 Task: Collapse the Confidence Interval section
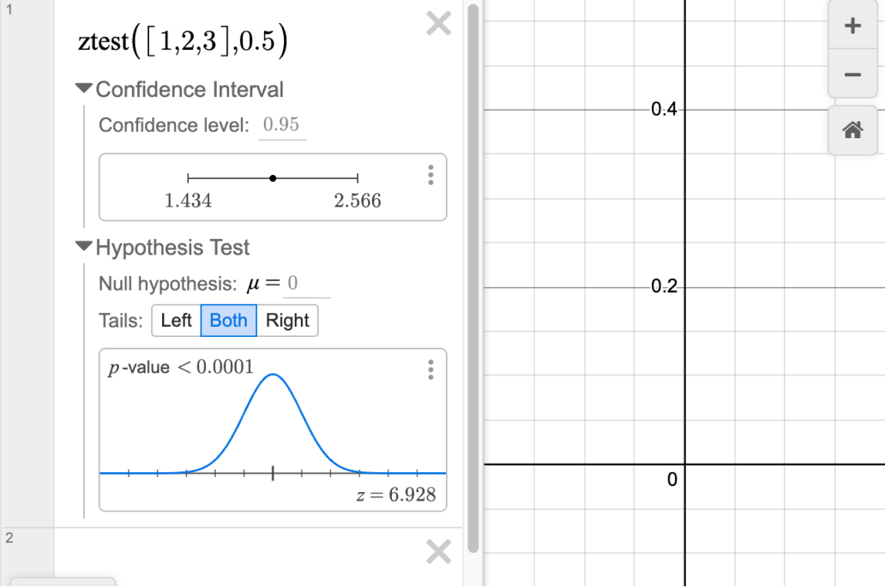click(83, 88)
